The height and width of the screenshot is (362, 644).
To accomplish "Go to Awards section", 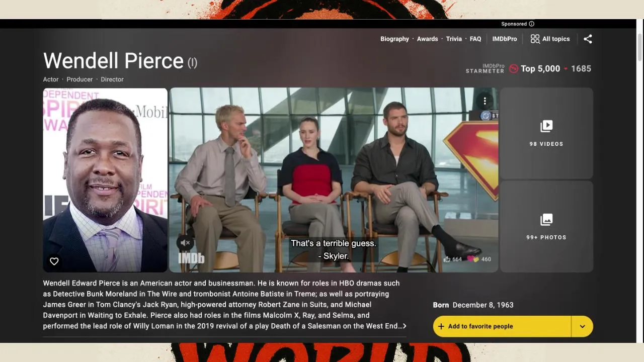I will click(427, 39).
